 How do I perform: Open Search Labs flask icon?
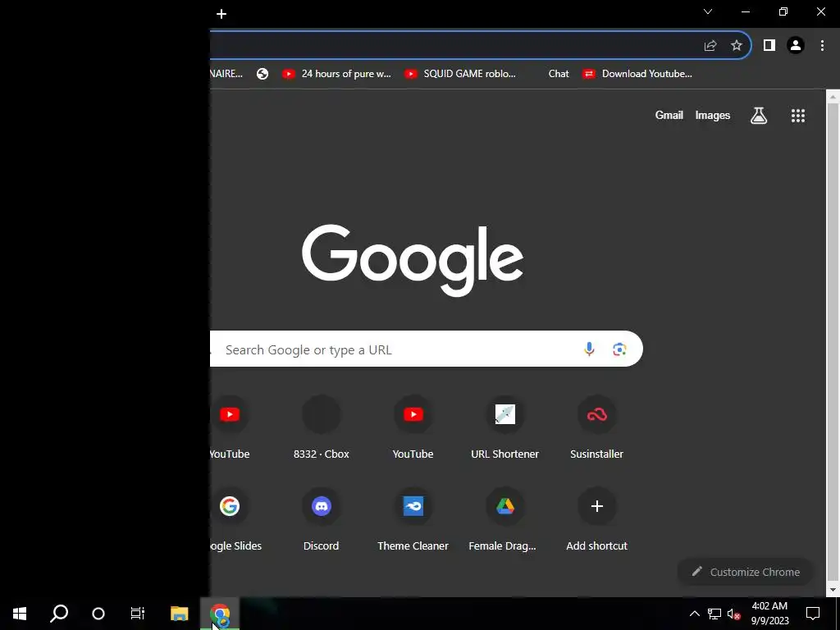(759, 115)
